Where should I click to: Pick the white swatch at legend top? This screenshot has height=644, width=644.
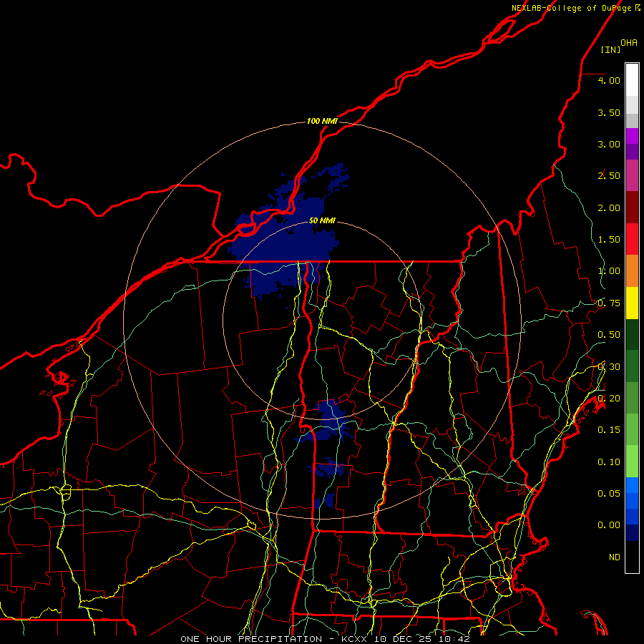tap(632, 80)
